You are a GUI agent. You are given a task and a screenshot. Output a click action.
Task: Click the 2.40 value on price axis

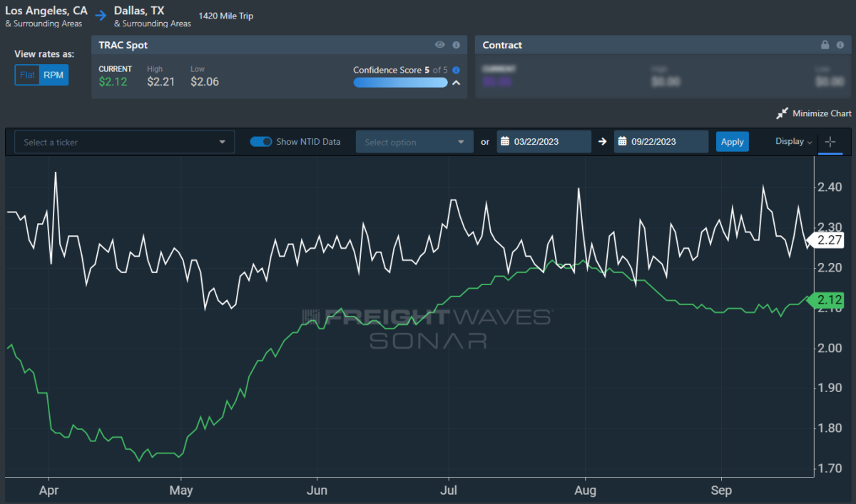(x=830, y=187)
